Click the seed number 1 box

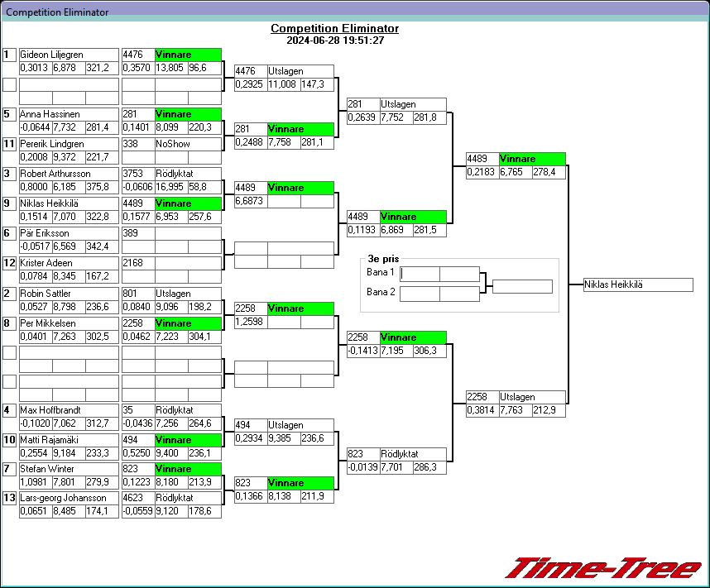click(x=9, y=55)
